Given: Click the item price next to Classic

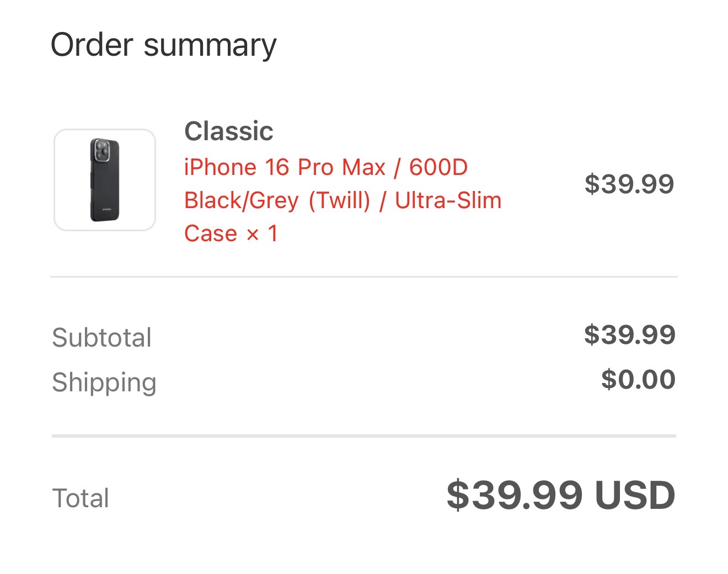Looking at the screenshot, I should point(629,184).
